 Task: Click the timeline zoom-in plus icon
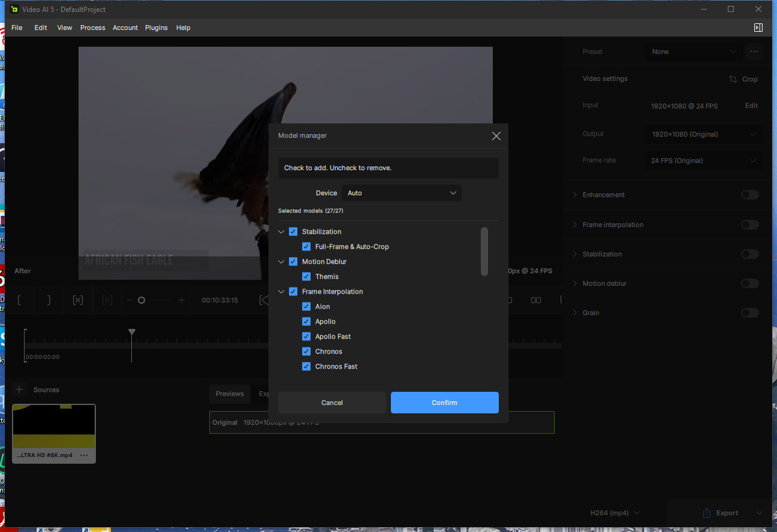pos(182,300)
